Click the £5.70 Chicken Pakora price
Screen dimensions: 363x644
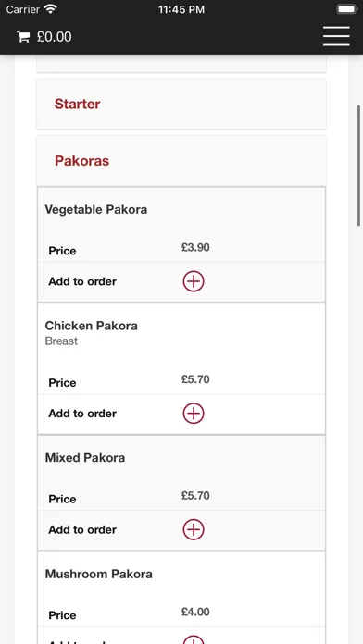click(x=195, y=379)
